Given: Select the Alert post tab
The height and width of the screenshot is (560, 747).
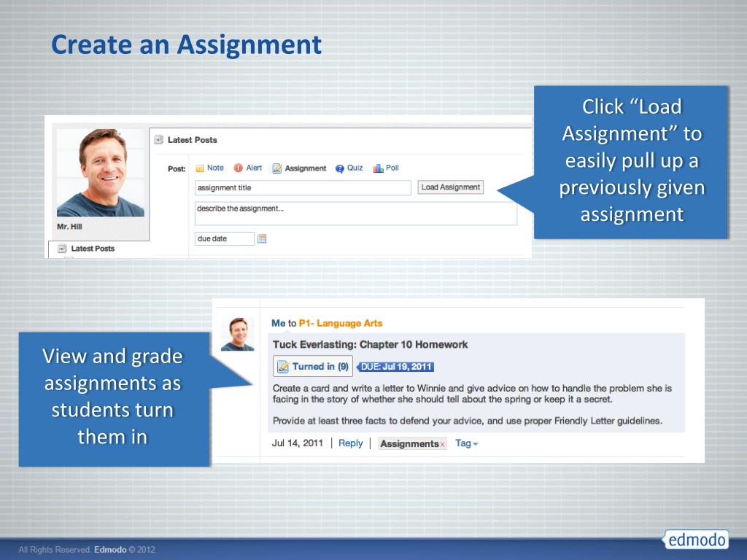Looking at the screenshot, I should tap(254, 168).
